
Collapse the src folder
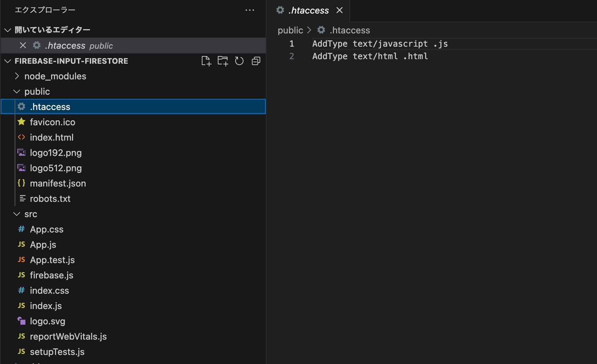(17, 214)
